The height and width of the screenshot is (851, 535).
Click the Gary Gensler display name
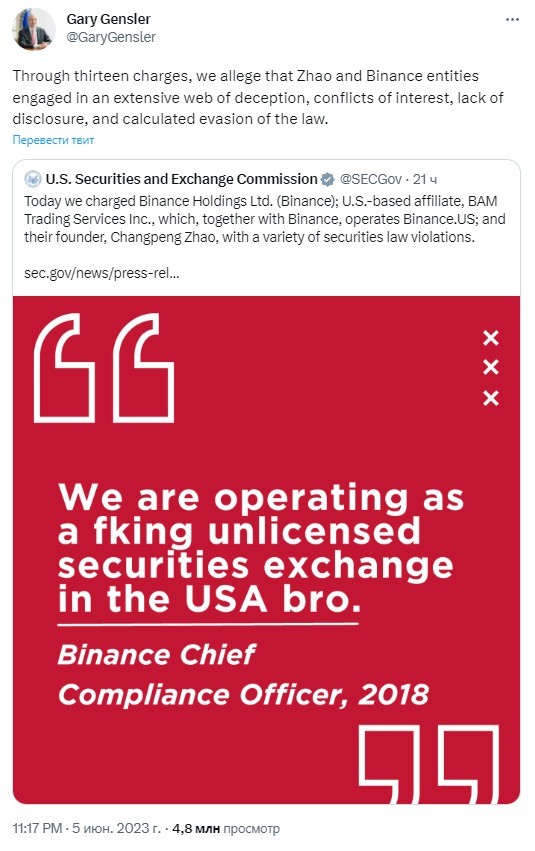(108, 19)
